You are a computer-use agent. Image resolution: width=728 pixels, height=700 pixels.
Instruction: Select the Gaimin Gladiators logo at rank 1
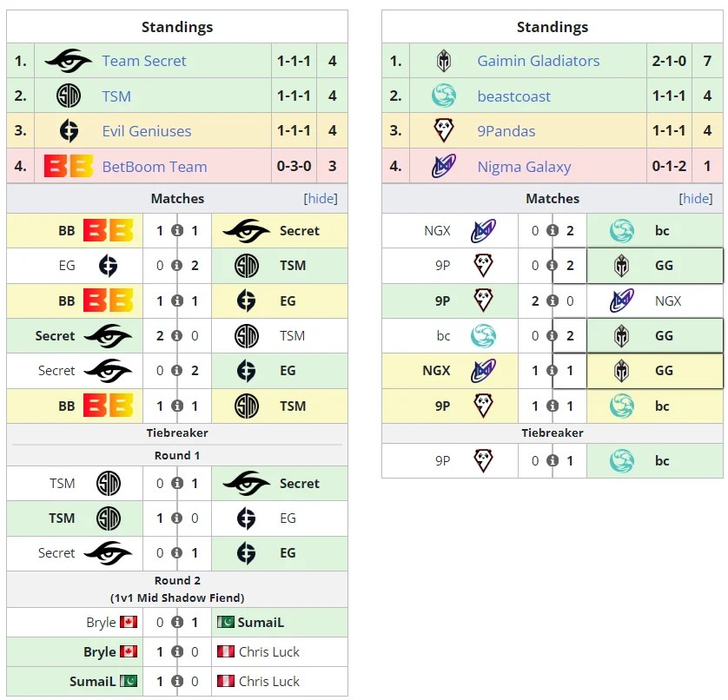444,61
